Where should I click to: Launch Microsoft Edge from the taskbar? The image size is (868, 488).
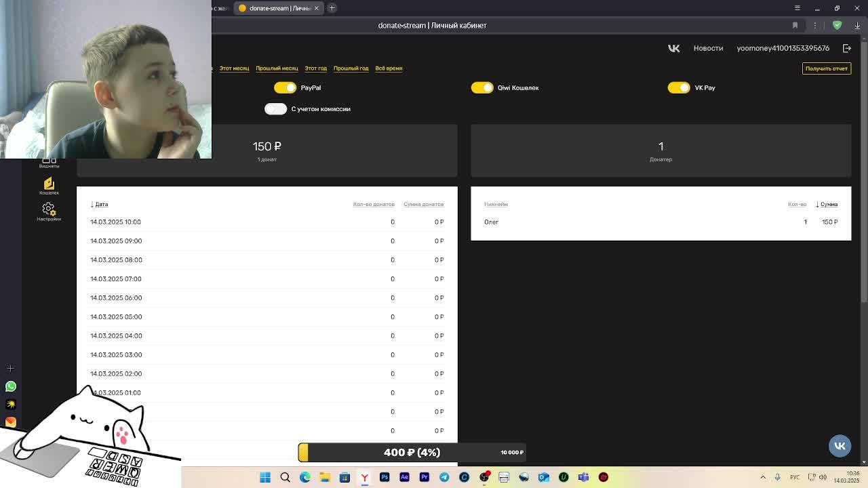coord(305,477)
